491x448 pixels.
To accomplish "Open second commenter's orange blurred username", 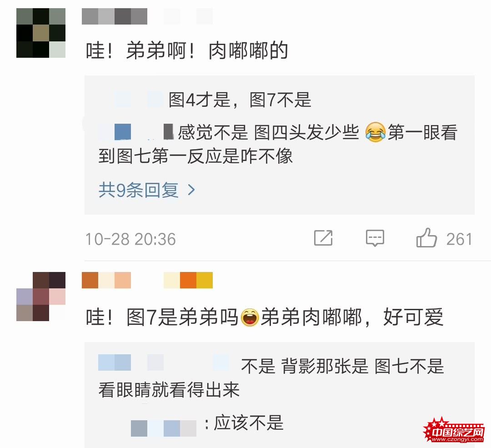I will [147, 280].
